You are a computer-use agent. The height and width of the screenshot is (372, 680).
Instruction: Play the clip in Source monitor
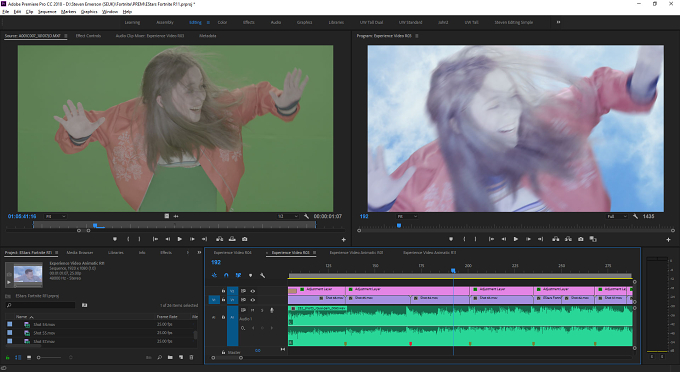[x=180, y=239]
